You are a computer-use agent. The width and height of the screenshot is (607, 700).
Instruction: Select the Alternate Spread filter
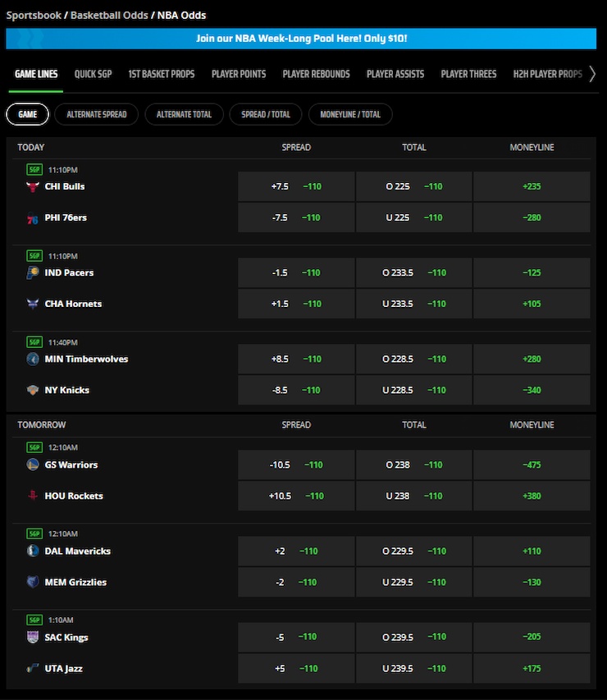pyautogui.click(x=97, y=114)
